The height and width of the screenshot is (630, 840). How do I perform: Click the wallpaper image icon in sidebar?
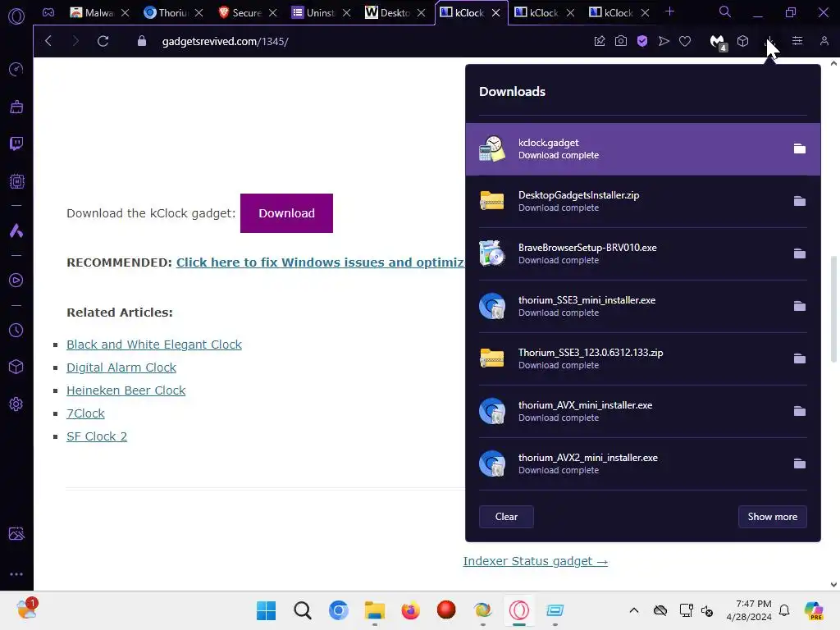coord(16,533)
